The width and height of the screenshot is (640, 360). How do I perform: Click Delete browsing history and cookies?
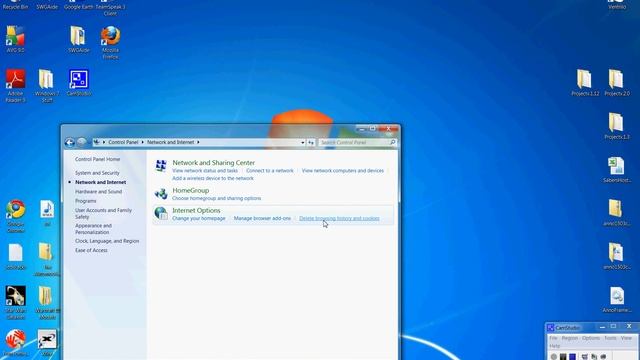click(339, 218)
